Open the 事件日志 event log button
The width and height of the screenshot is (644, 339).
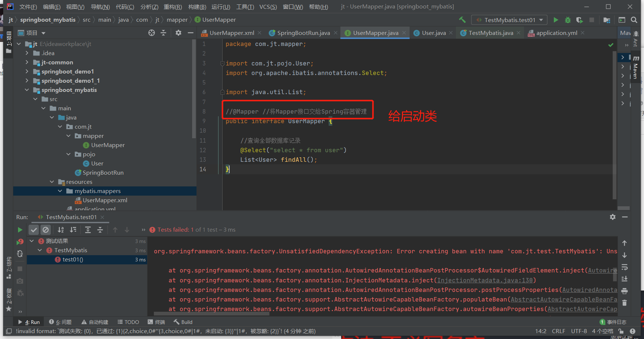tap(613, 322)
